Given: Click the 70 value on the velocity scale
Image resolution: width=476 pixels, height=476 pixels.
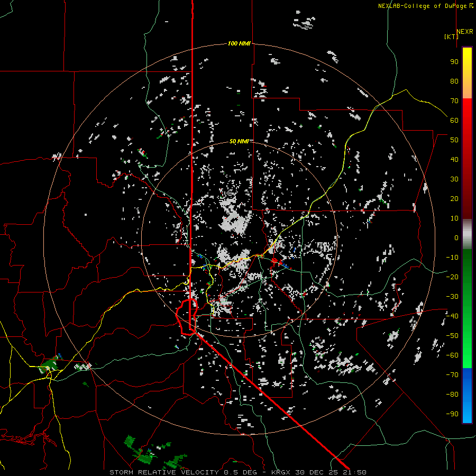Looking at the screenshot, I should [x=454, y=101].
